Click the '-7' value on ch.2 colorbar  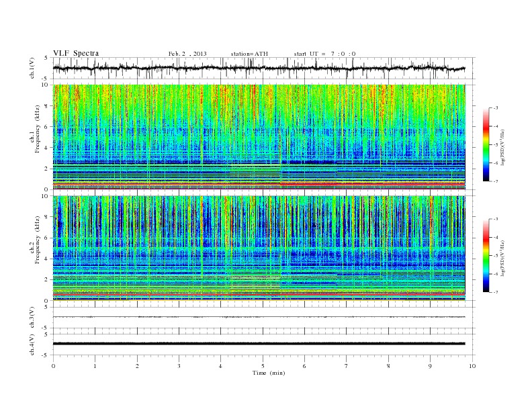pyautogui.click(x=495, y=292)
